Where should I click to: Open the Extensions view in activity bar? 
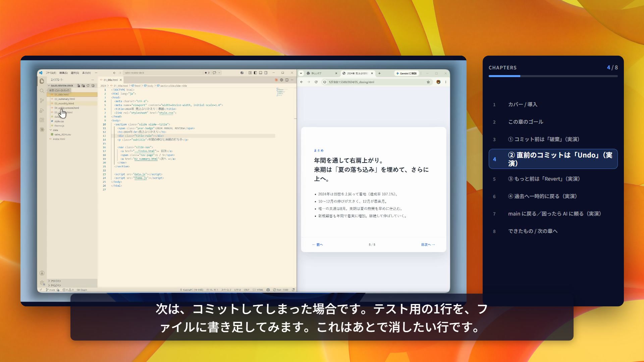(x=42, y=120)
